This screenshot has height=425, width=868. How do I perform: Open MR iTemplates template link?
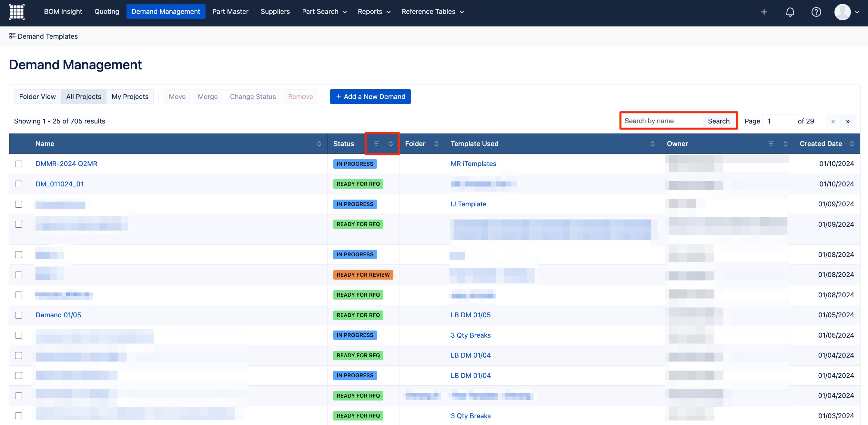tap(473, 164)
